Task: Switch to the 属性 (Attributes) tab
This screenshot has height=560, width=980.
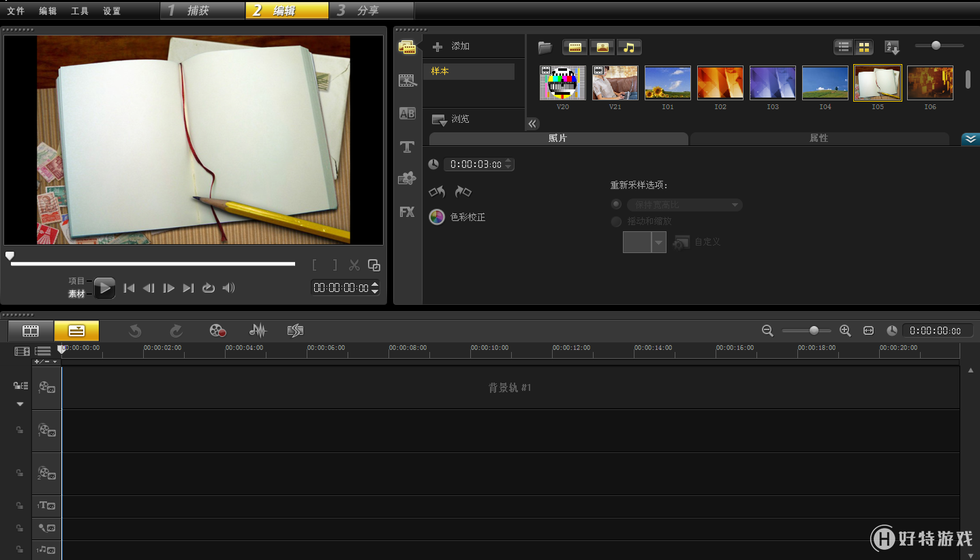Action: pyautogui.click(x=819, y=138)
